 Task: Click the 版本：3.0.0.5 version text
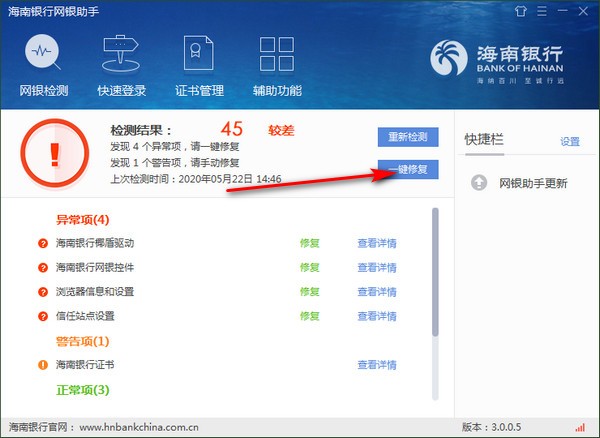tap(491, 427)
